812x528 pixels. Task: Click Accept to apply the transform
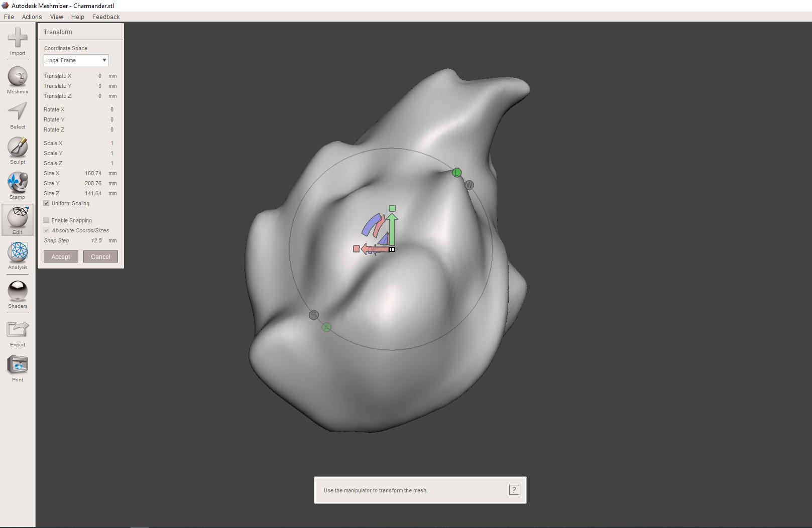point(61,256)
